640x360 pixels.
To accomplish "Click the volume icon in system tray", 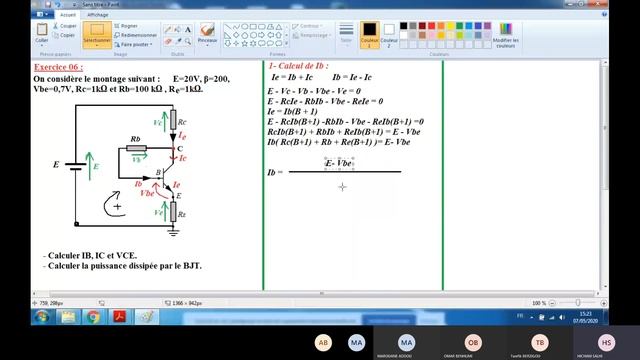I will coord(562,317).
